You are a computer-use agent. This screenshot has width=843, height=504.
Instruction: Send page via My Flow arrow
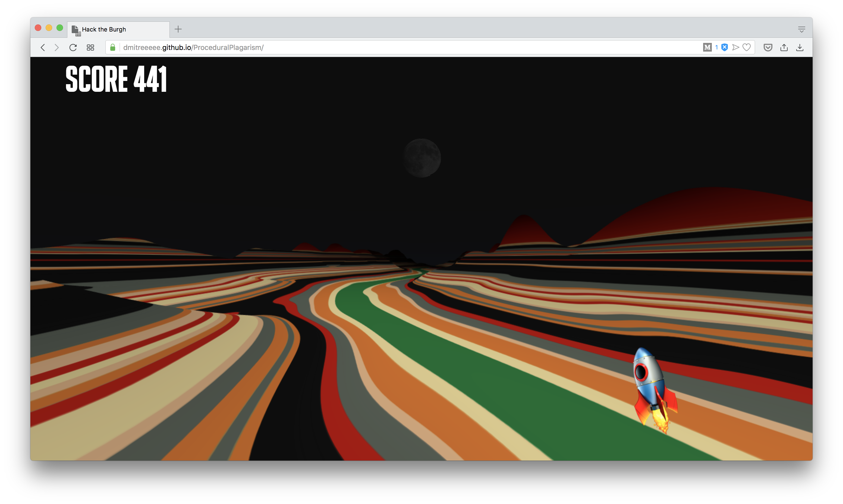point(736,48)
